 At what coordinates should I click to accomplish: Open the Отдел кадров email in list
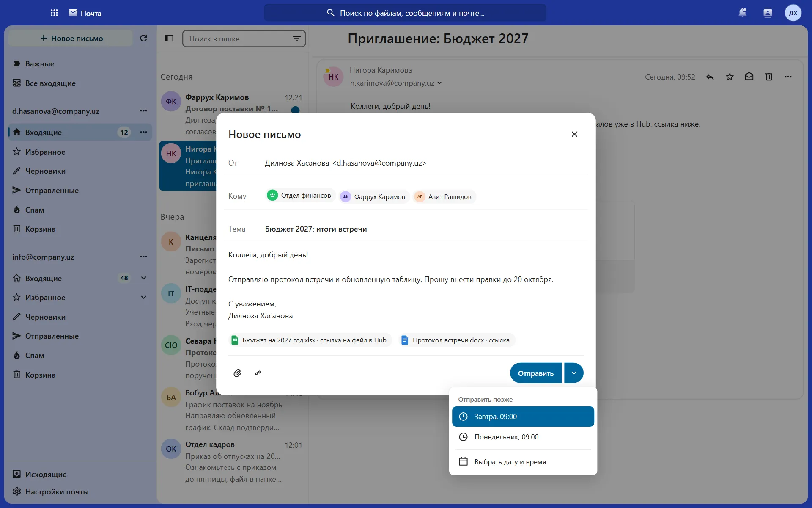click(233, 461)
